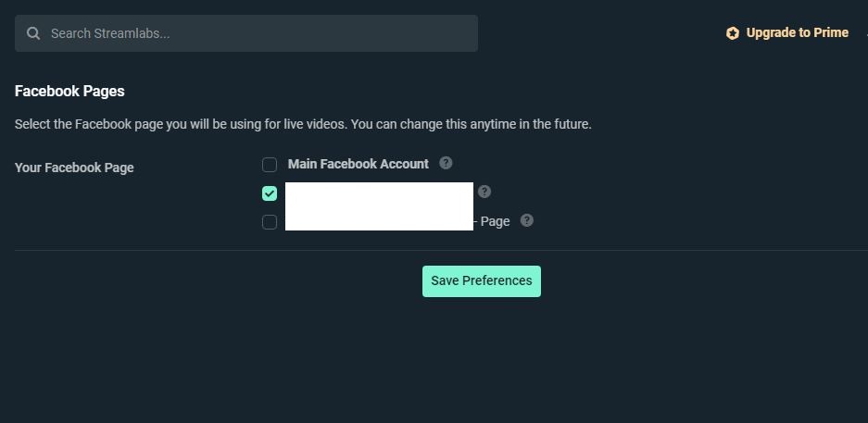The image size is (868, 423).
Task: Click Upgrade to Prime link
Action: point(797,32)
